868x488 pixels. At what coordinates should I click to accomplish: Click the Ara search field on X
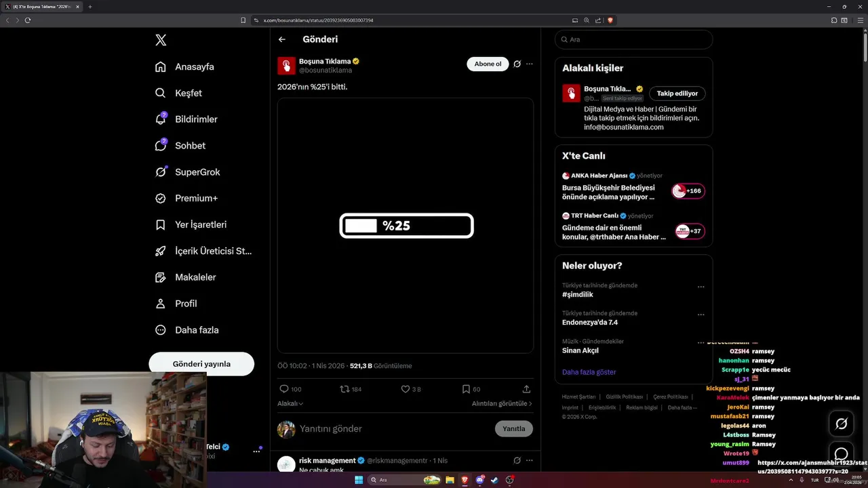(633, 39)
